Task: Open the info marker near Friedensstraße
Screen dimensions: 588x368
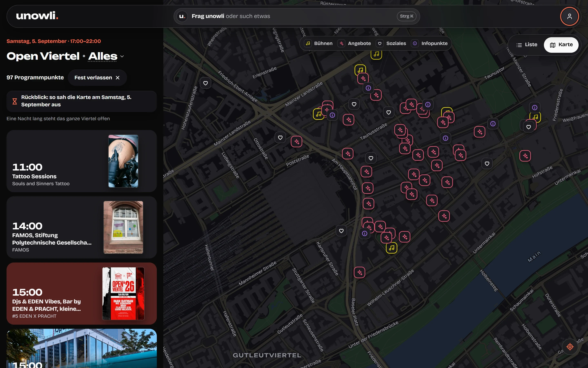Action: pyautogui.click(x=535, y=108)
